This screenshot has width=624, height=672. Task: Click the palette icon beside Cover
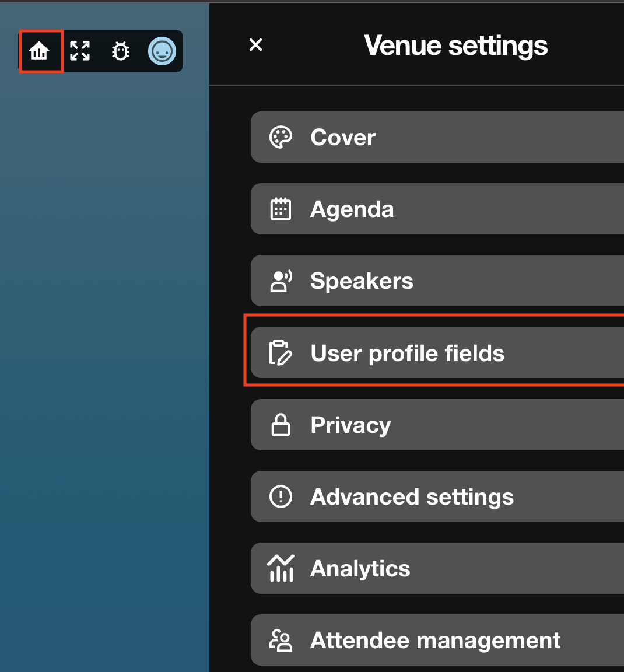click(x=281, y=138)
